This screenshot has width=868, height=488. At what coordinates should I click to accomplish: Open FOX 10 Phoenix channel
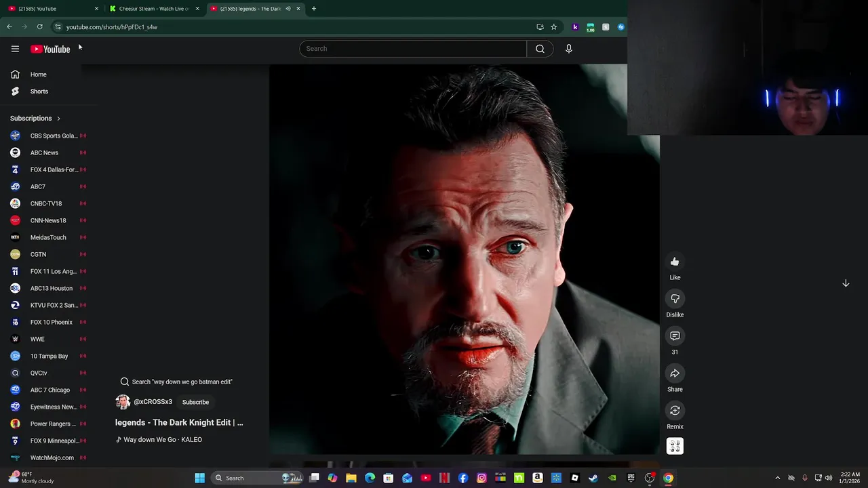tap(49, 322)
